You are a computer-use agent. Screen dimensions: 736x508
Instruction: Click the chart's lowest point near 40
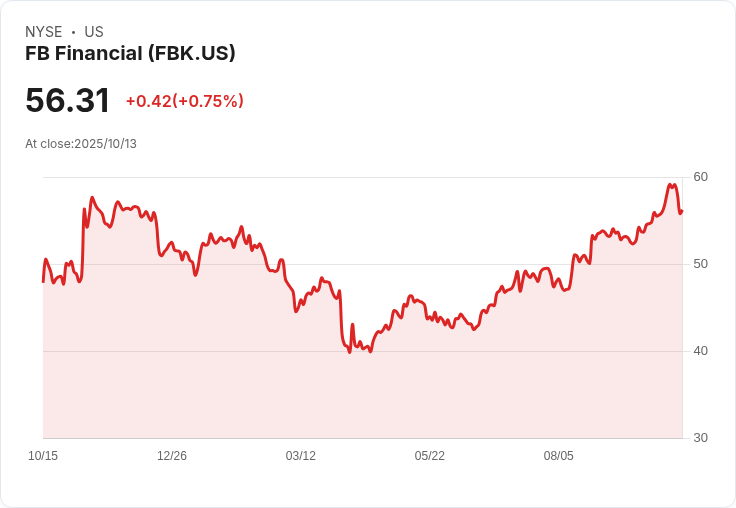point(350,352)
